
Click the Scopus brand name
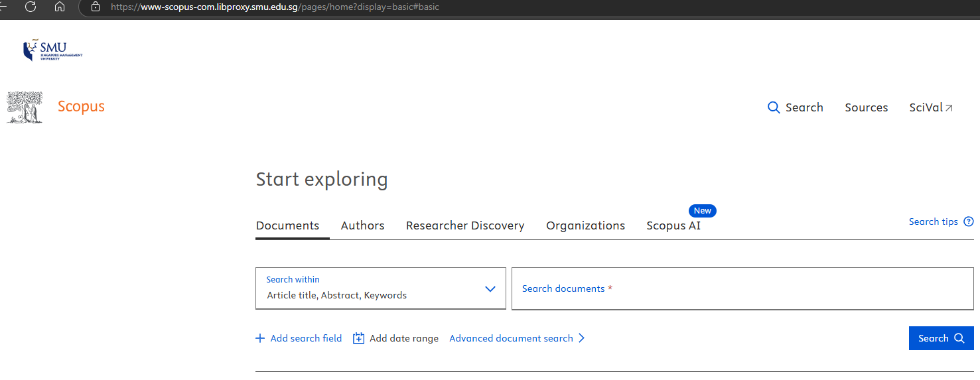tap(81, 107)
